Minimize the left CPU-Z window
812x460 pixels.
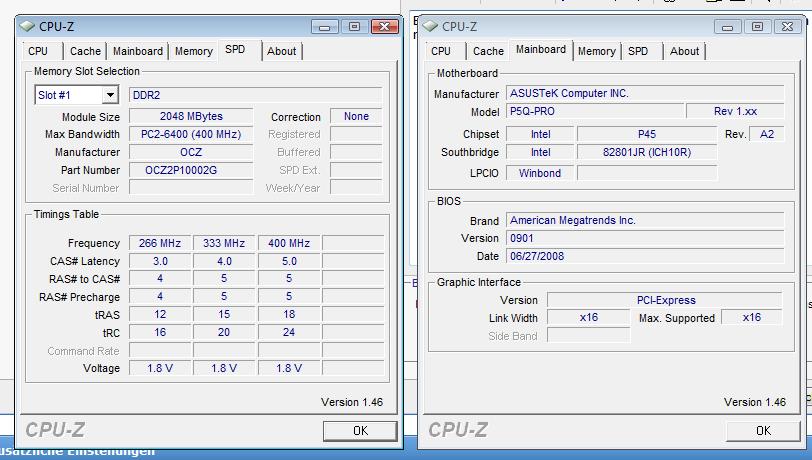pos(325,26)
